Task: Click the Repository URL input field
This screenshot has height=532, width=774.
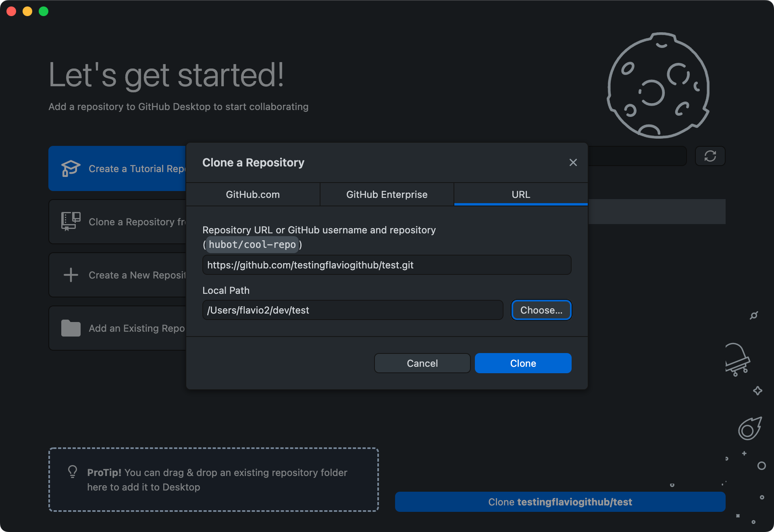Action: [x=387, y=265]
